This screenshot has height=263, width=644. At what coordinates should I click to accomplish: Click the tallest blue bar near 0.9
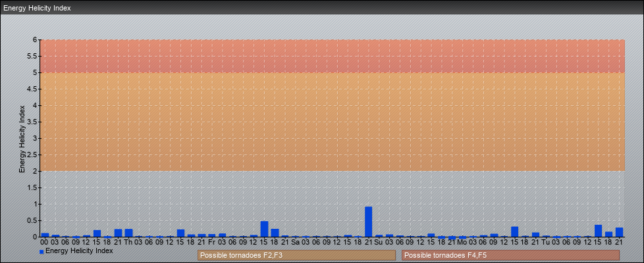[368, 222]
